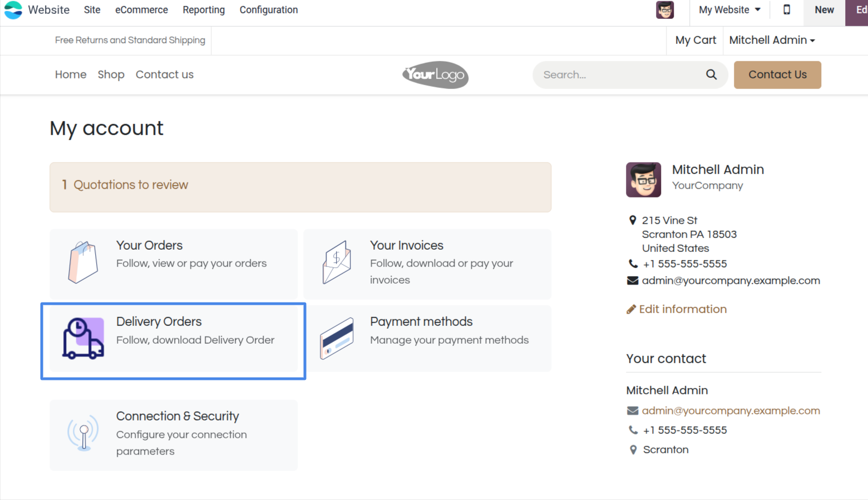868x500 pixels.
Task: Open the Configuration menu
Action: pos(269,10)
